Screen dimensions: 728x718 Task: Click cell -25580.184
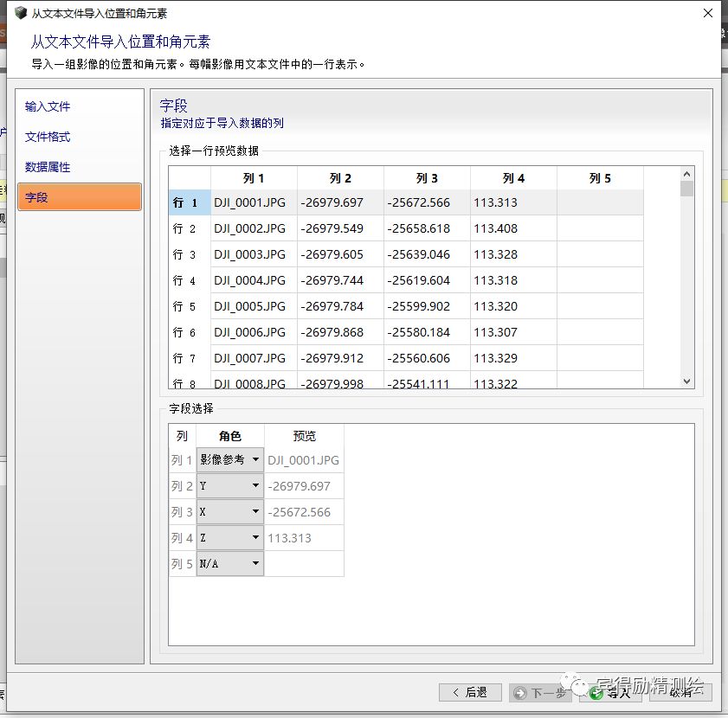click(427, 332)
